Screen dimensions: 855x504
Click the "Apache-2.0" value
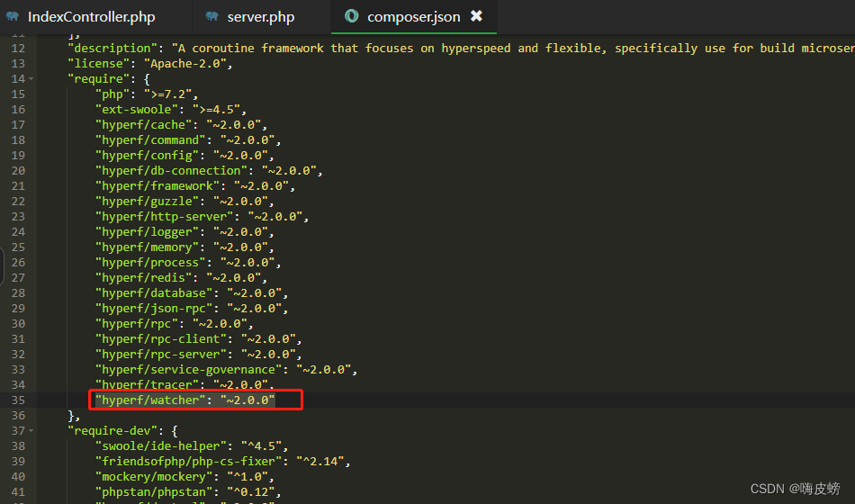(x=184, y=63)
